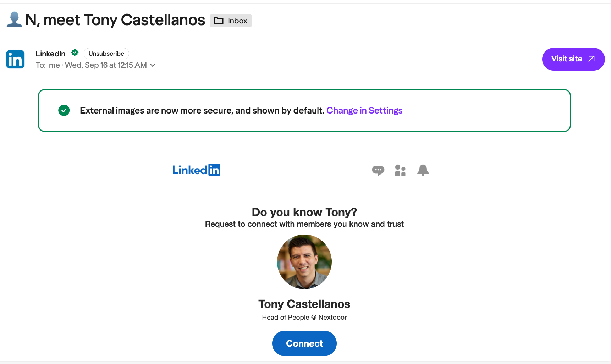
Task: Click the verified sender badge next to LinkedIn
Action: pyautogui.click(x=75, y=53)
